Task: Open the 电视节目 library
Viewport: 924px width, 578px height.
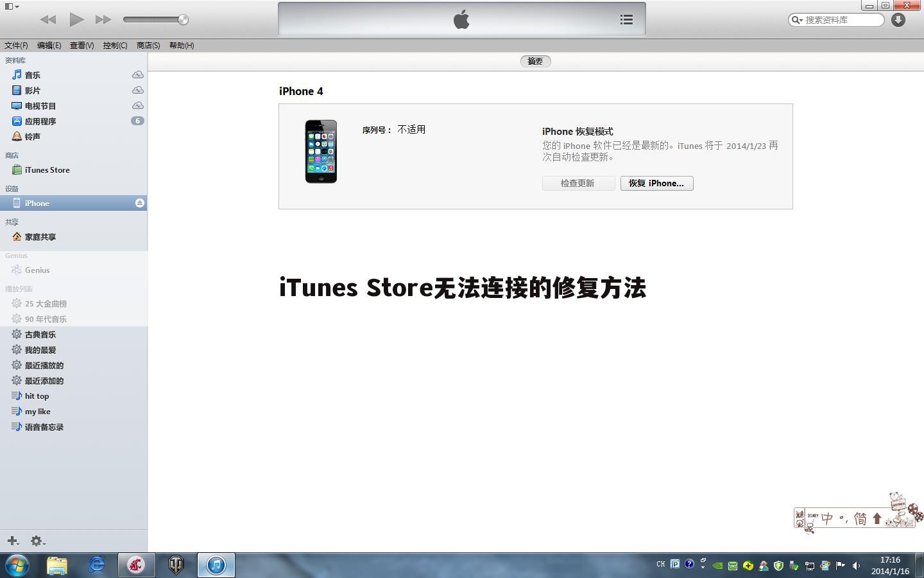Action: [38, 105]
